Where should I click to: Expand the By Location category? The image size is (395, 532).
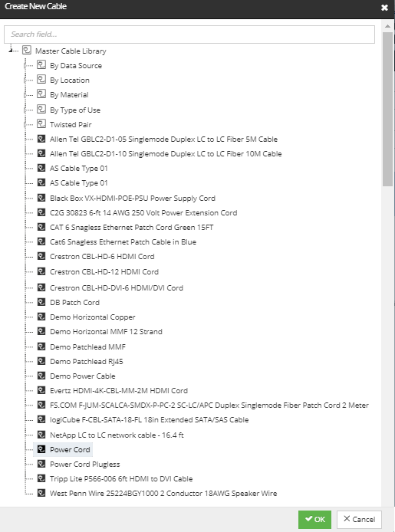tap(25, 80)
